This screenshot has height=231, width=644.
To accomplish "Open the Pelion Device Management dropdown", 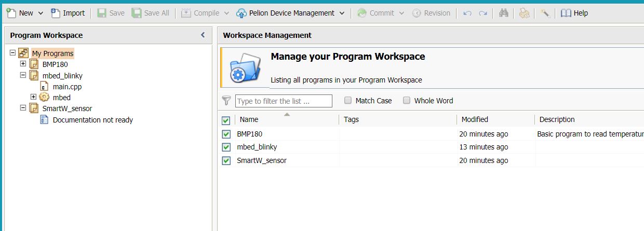I will 342,13.
